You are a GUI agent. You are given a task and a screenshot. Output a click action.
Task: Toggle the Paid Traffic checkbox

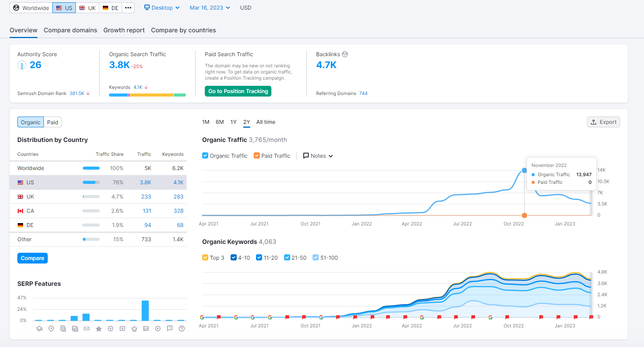[x=257, y=155]
